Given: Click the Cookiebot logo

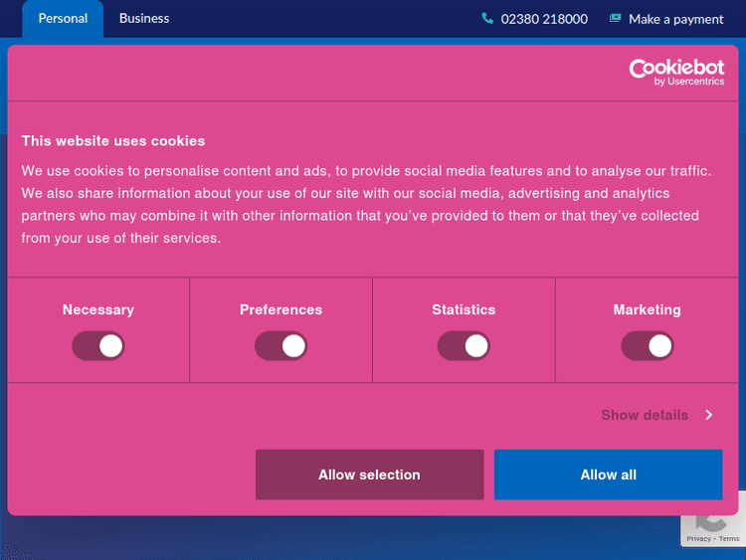Looking at the screenshot, I should pos(675,71).
